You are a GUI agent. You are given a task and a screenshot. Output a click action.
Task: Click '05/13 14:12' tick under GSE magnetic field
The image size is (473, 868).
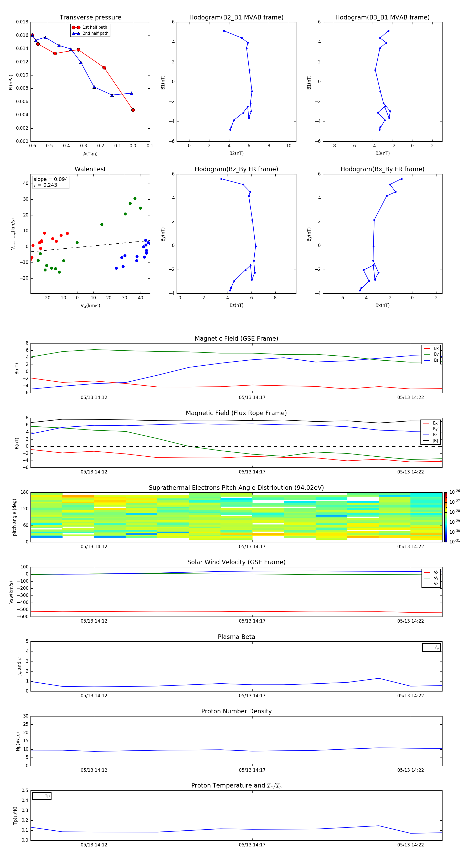tap(94, 398)
